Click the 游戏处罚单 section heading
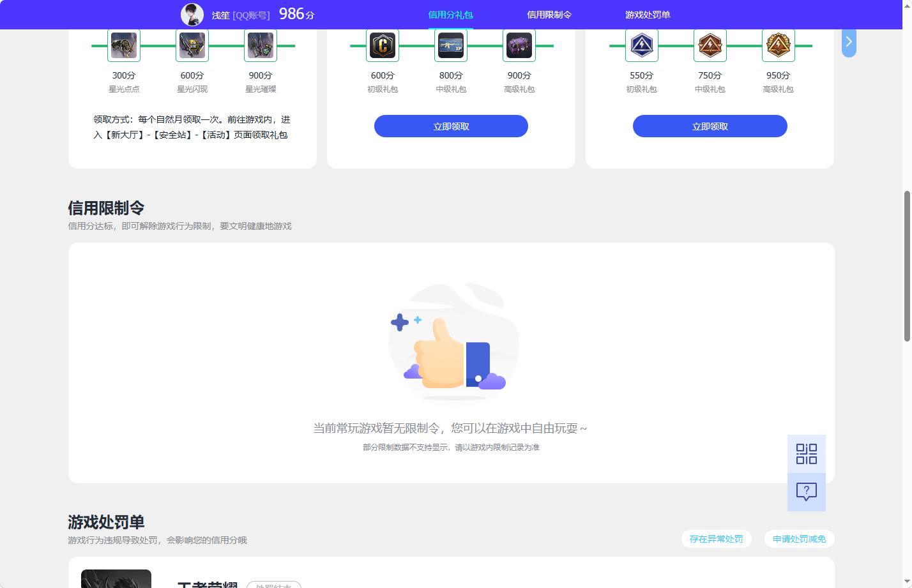This screenshot has height=588, width=912. 106,522
